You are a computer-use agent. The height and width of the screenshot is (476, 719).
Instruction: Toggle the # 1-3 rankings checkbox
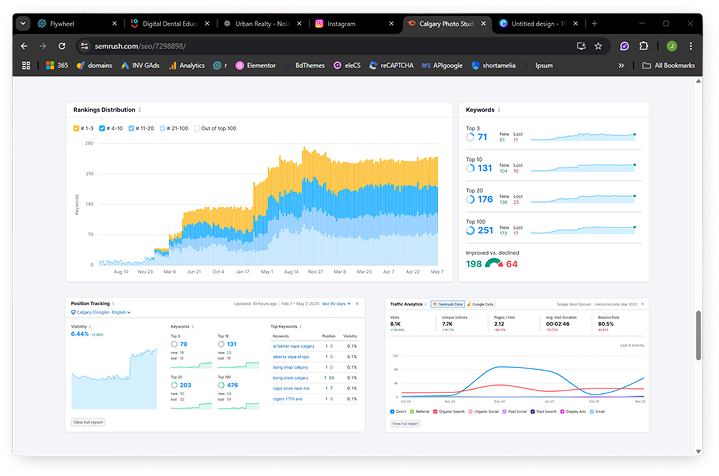76,128
